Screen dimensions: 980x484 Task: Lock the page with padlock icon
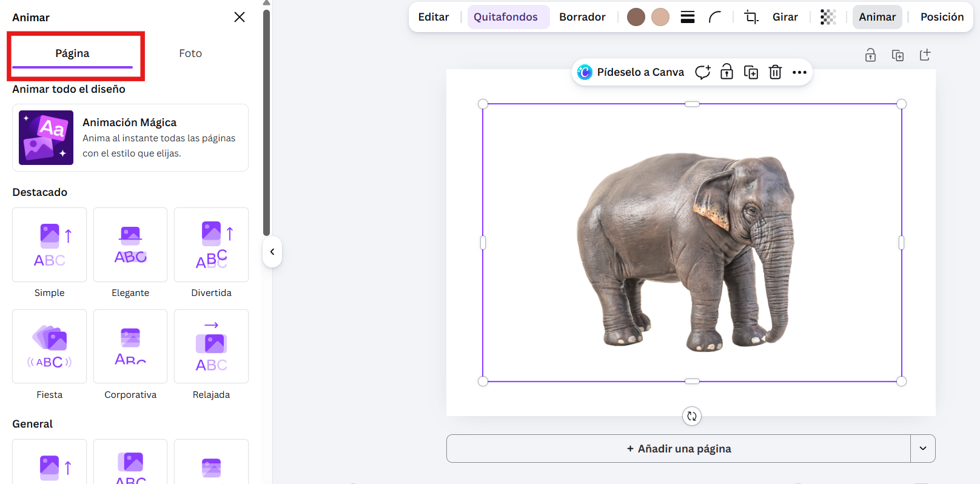870,55
